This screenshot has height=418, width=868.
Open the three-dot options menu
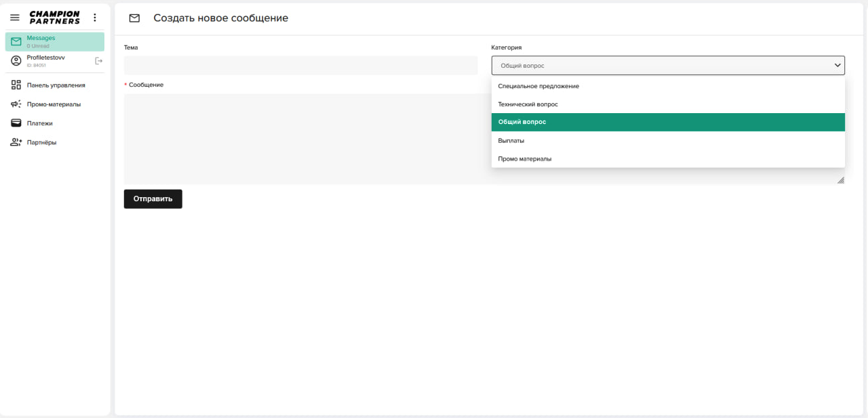coord(95,18)
